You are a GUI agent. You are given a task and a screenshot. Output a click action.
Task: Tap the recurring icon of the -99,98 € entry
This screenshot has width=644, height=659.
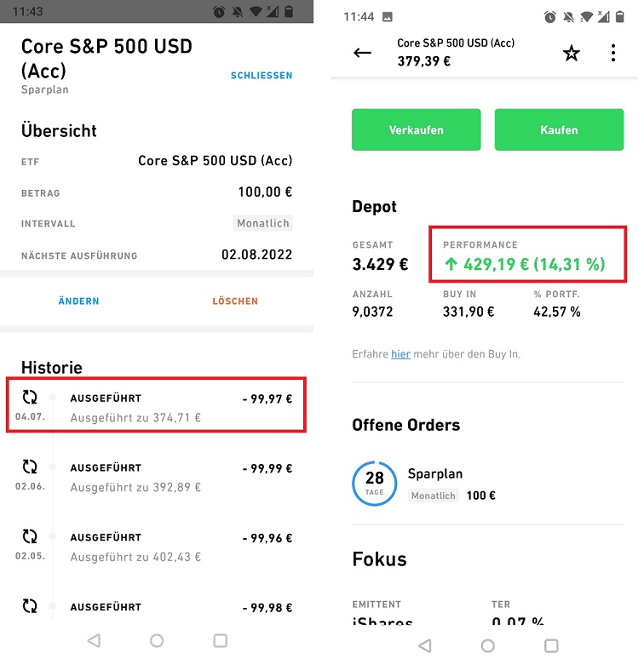coord(30,606)
